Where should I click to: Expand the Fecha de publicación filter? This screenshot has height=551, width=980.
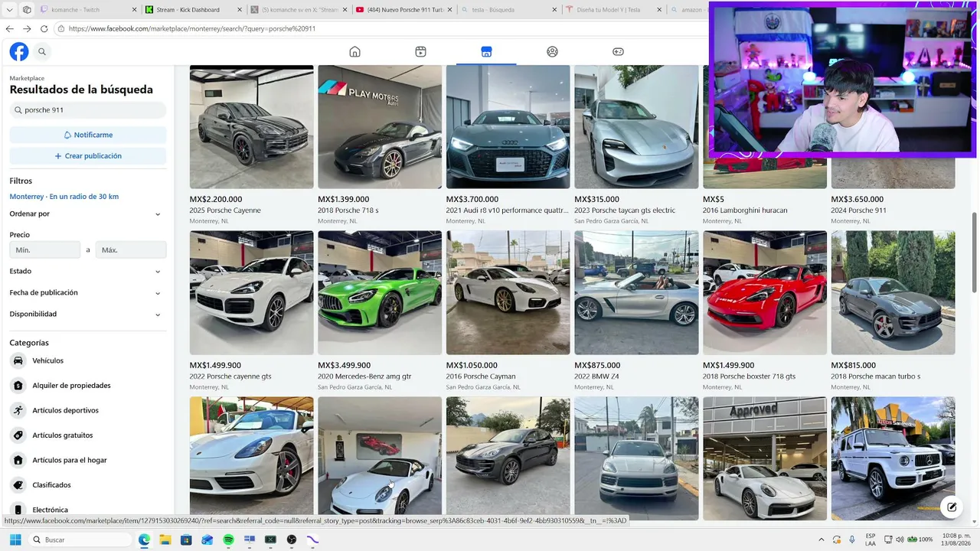pyautogui.click(x=86, y=292)
